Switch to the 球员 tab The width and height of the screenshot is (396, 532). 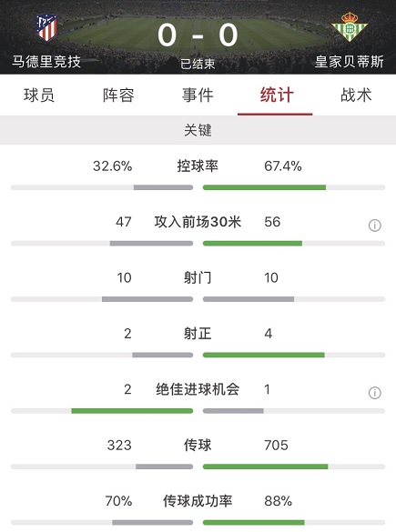(39, 95)
